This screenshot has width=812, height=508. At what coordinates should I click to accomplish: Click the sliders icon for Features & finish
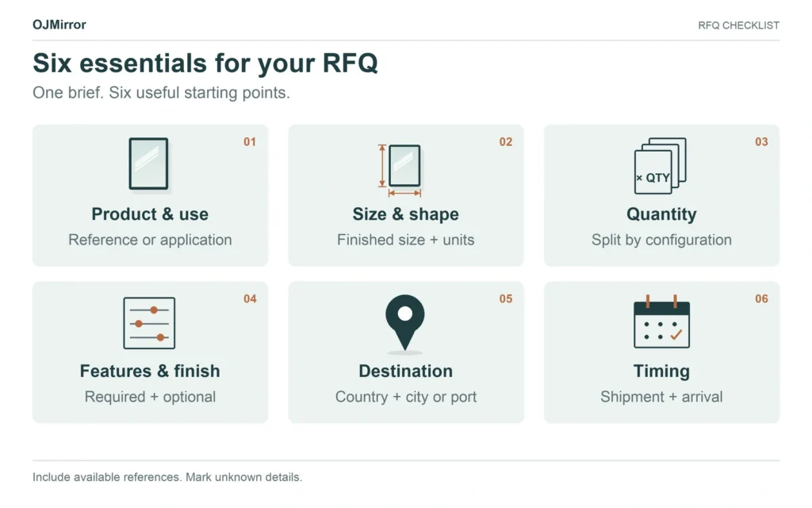[149, 323]
